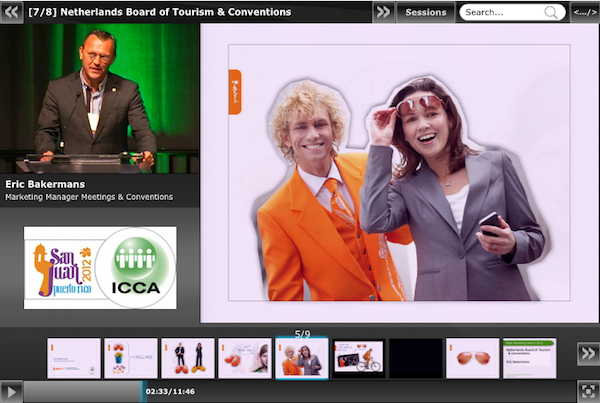The height and width of the screenshot is (403, 600).
Task: Click the magnifier search icon
Action: (551, 13)
